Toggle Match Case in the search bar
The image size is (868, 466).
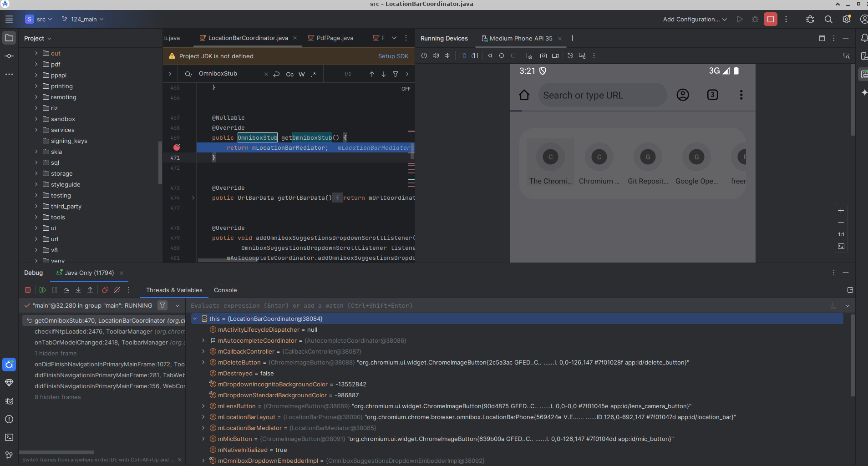pos(290,74)
